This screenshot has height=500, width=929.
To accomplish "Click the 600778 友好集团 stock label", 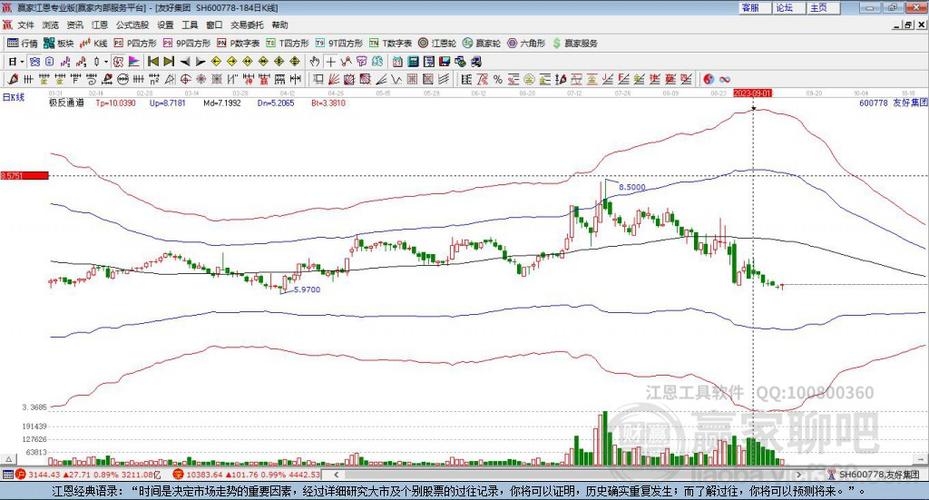I will (x=893, y=103).
